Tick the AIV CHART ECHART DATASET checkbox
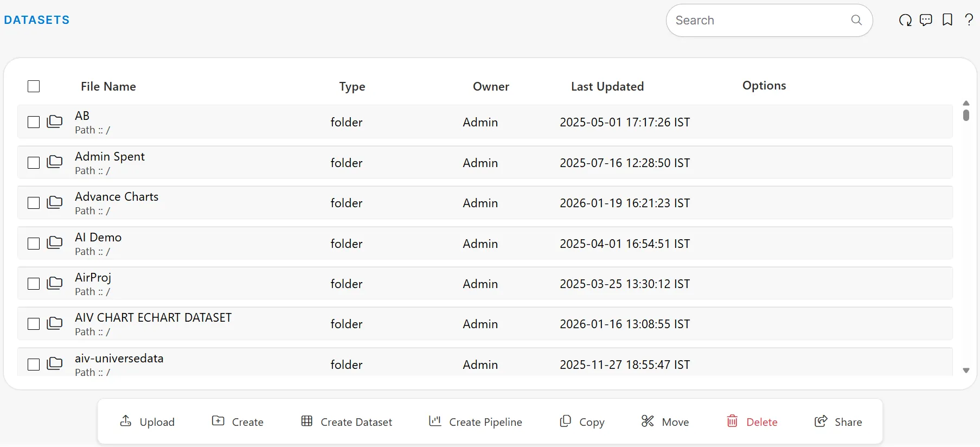 tap(34, 324)
